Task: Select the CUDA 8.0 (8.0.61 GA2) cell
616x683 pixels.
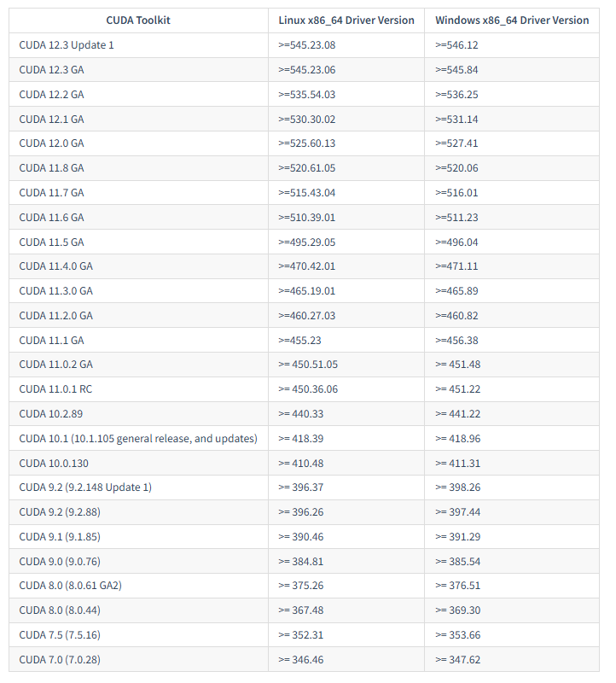Action: pos(71,586)
